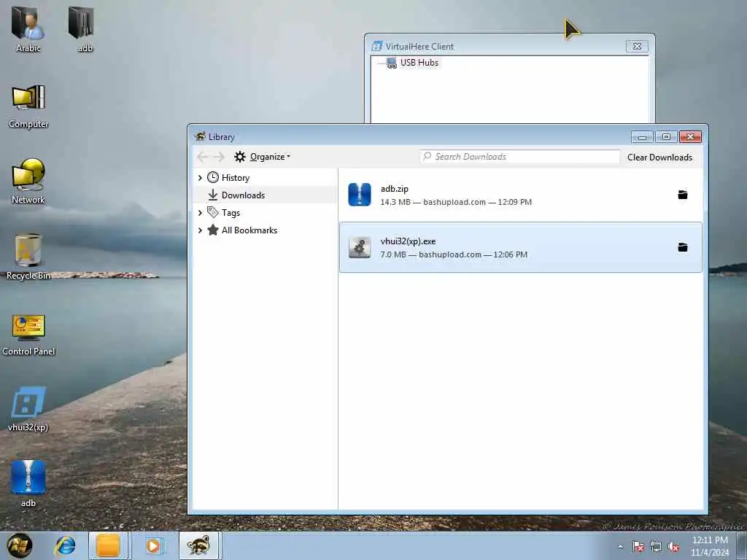The height and width of the screenshot is (560, 747).
Task: Click the Organize gear icon
Action: coord(239,157)
